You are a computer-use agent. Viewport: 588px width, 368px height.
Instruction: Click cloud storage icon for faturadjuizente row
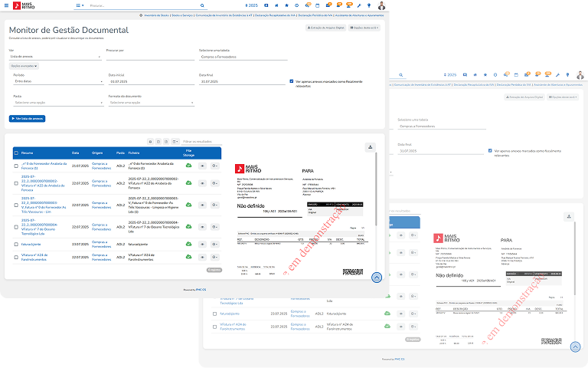[x=188, y=243]
